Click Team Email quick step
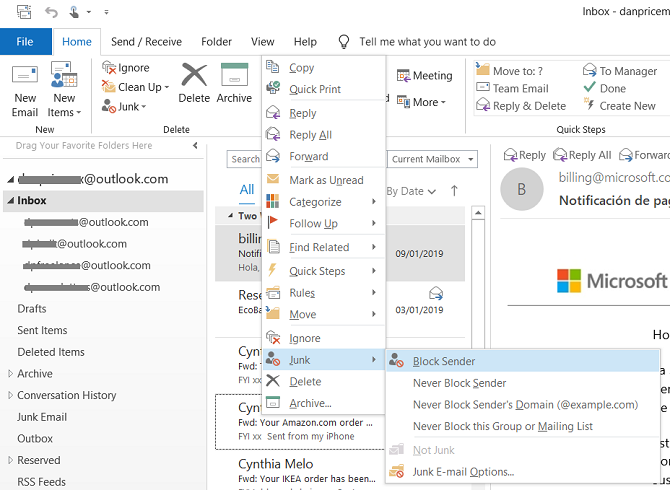This screenshot has width=670, height=490. [512, 88]
